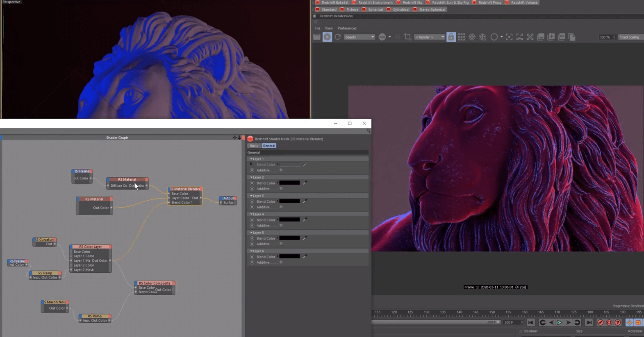Jump to the end of timeline

(589, 323)
